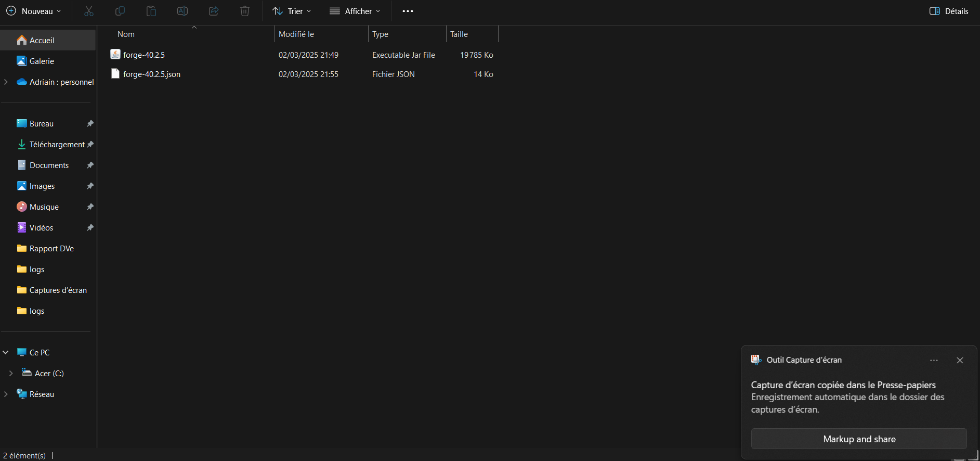Screen dimensions: 980x461
Task: Click the Rename icon in toolbar
Action: [182, 11]
